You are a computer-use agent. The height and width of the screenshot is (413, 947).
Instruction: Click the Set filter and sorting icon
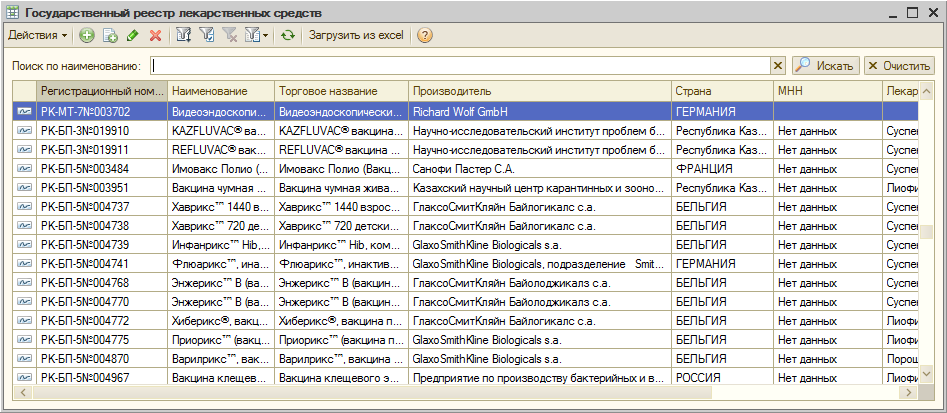[x=184, y=35]
